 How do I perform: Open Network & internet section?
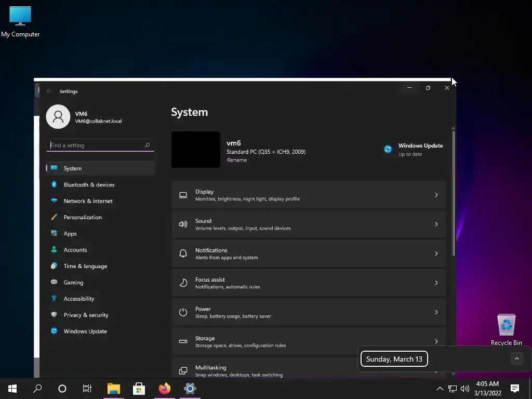pos(100,201)
